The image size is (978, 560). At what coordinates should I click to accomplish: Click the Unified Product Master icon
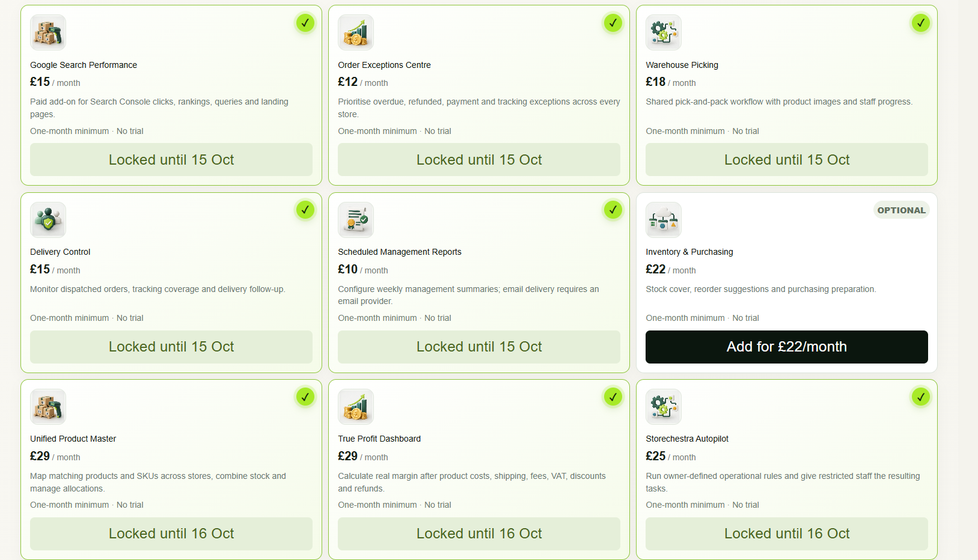(x=48, y=407)
